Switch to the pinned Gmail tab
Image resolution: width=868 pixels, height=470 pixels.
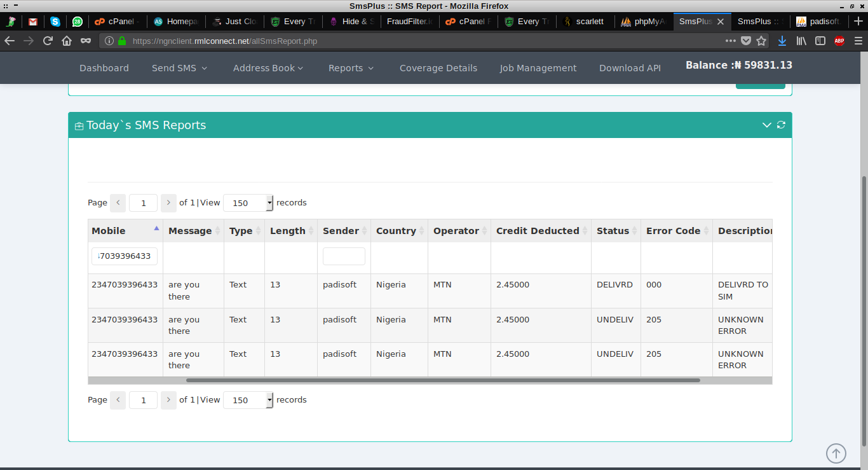33,21
